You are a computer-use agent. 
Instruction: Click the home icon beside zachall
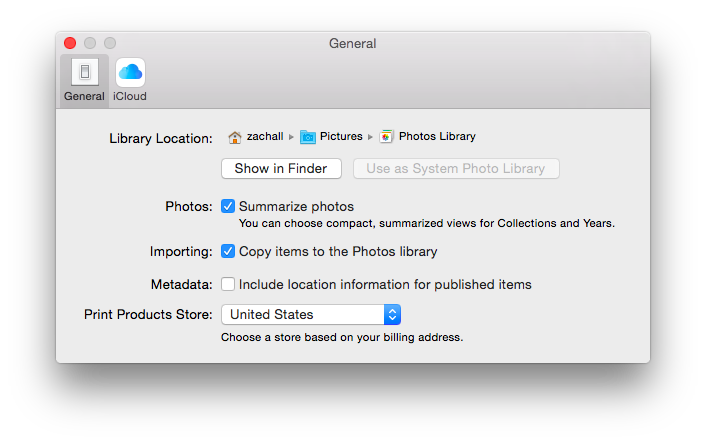point(235,137)
